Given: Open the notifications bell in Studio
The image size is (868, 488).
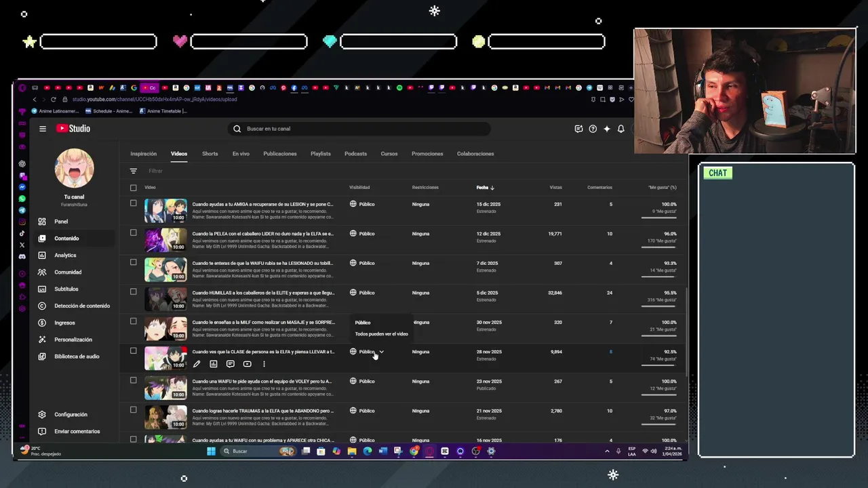Looking at the screenshot, I should 620,129.
